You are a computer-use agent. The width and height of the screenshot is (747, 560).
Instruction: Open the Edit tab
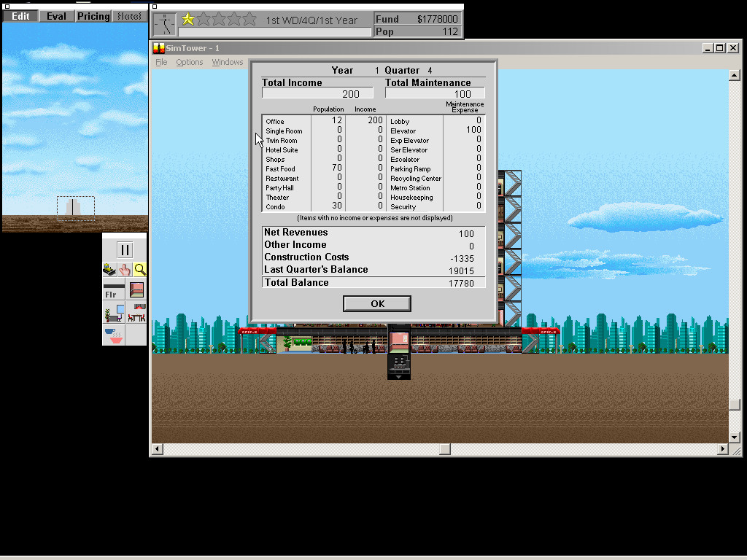[20, 16]
